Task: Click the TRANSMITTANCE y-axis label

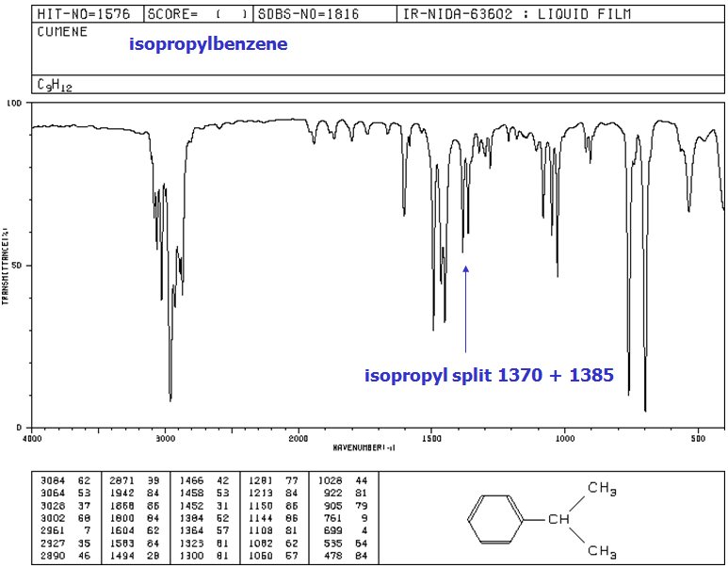Action: pos(6,265)
